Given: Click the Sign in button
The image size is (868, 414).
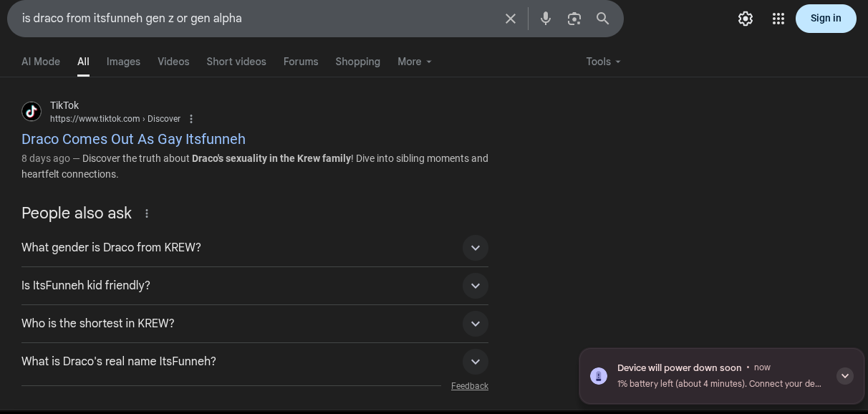Looking at the screenshot, I should pos(826,19).
